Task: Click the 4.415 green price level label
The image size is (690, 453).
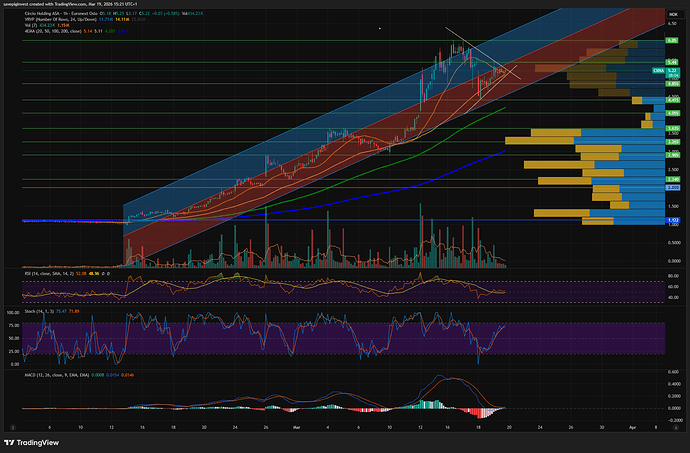Action: coord(672,100)
